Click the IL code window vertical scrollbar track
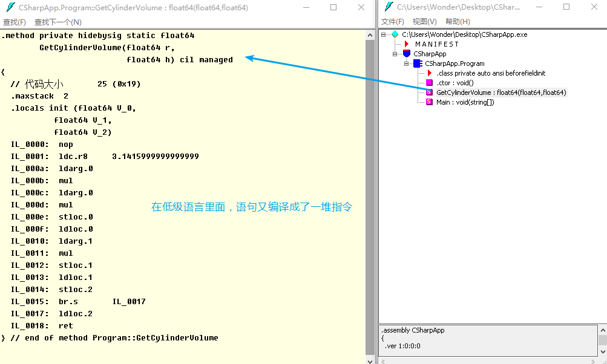Screen dimensions: 607x364 tap(370, 198)
